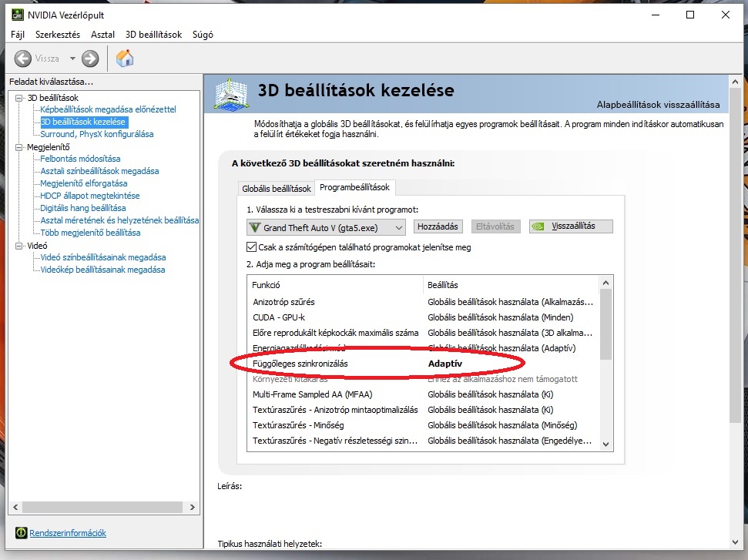Click the Funkció column header
The image size is (748, 560).
click(x=335, y=285)
